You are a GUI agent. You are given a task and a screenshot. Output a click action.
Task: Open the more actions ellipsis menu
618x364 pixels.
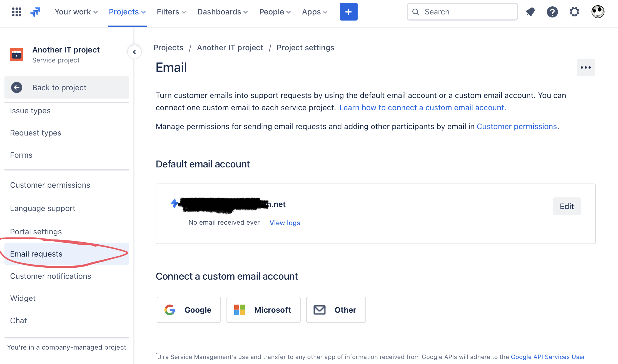(x=586, y=67)
